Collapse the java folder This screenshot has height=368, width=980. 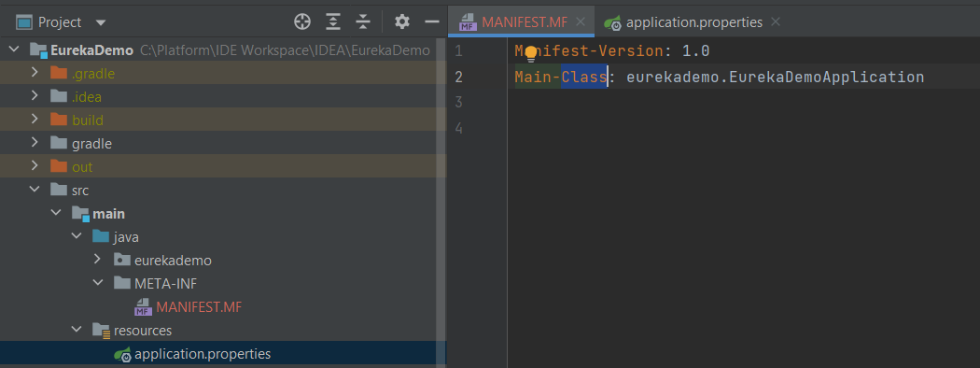pos(77,236)
